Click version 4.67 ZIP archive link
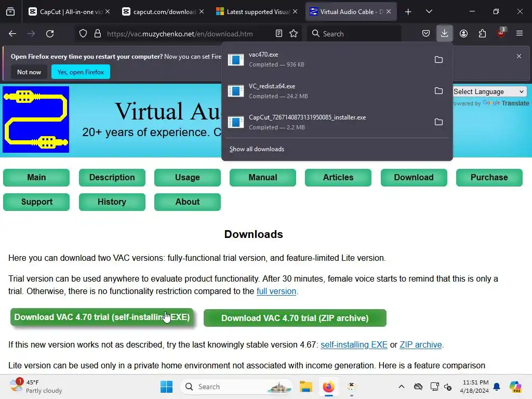 (x=420, y=345)
